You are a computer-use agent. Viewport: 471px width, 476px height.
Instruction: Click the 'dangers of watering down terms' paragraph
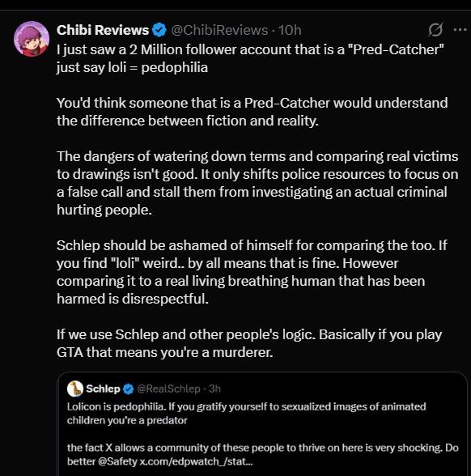(257, 183)
